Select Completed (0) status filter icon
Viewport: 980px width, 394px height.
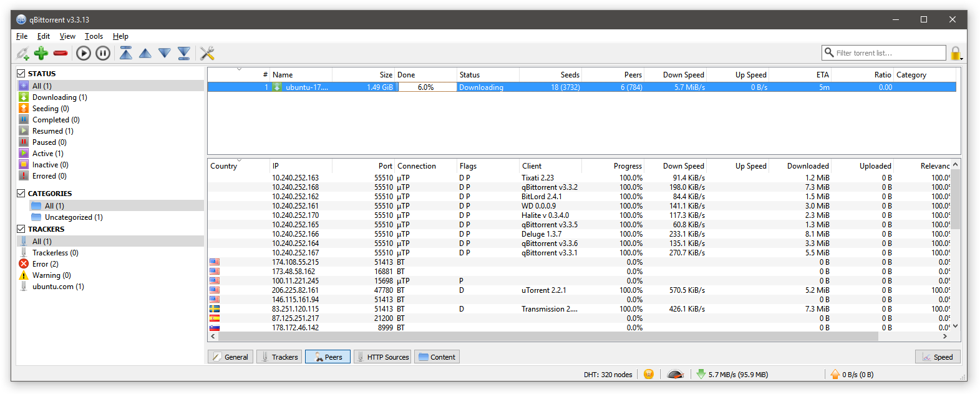(x=24, y=119)
